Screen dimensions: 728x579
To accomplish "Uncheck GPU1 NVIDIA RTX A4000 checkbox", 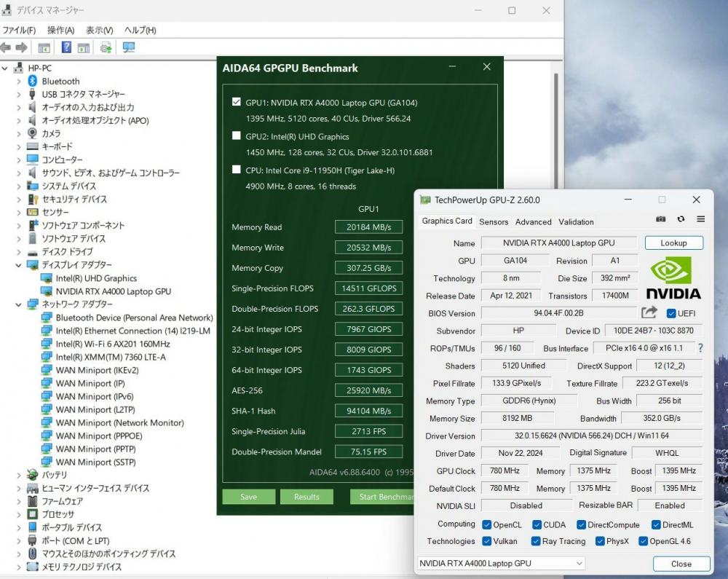I will pyautogui.click(x=237, y=102).
